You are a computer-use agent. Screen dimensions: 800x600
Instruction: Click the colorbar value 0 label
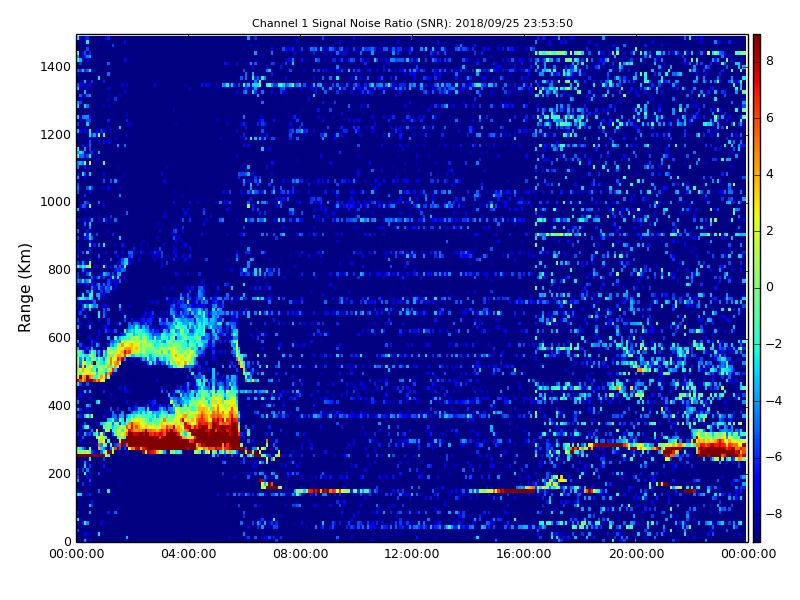pyautogui.click(x=770, y=287)
